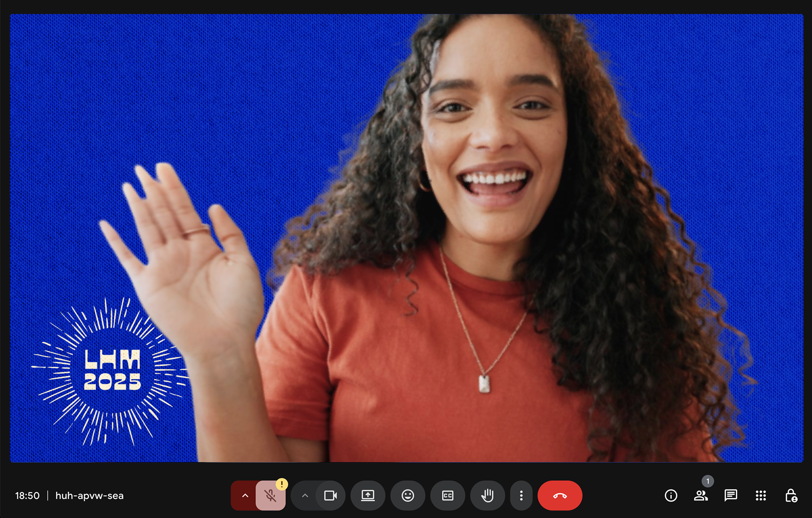
Task: Unmute the microphone
Action: [270, 496]
